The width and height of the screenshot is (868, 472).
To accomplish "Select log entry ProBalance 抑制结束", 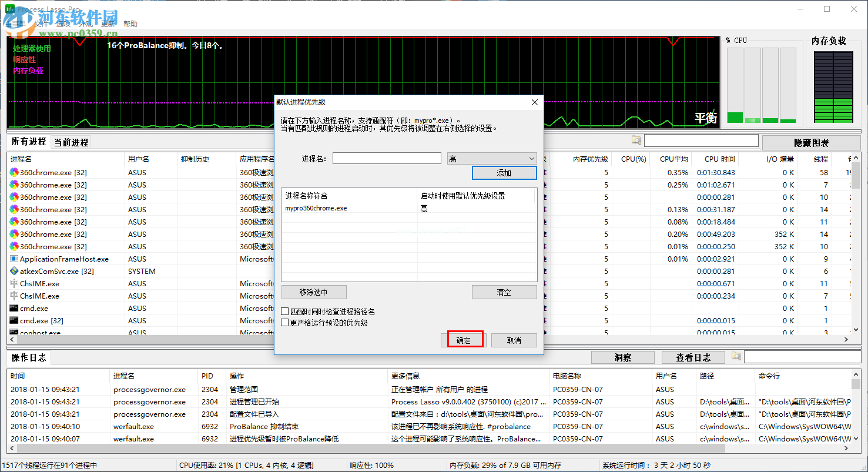I will (x=429, y=426).
